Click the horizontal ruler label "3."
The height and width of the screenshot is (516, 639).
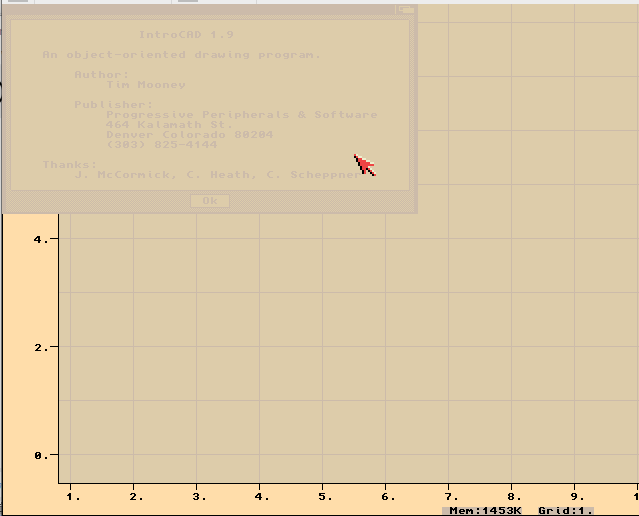click(x=199, y=497)
